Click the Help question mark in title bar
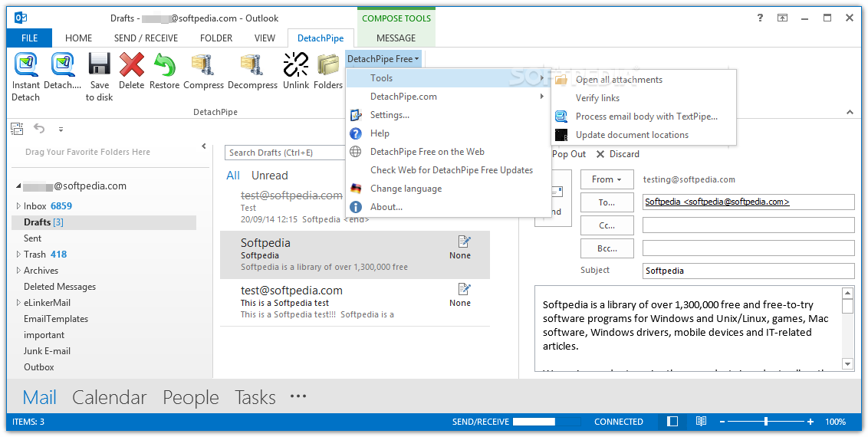This screenshot has width=868, height=437. click(x=760, y=18)
